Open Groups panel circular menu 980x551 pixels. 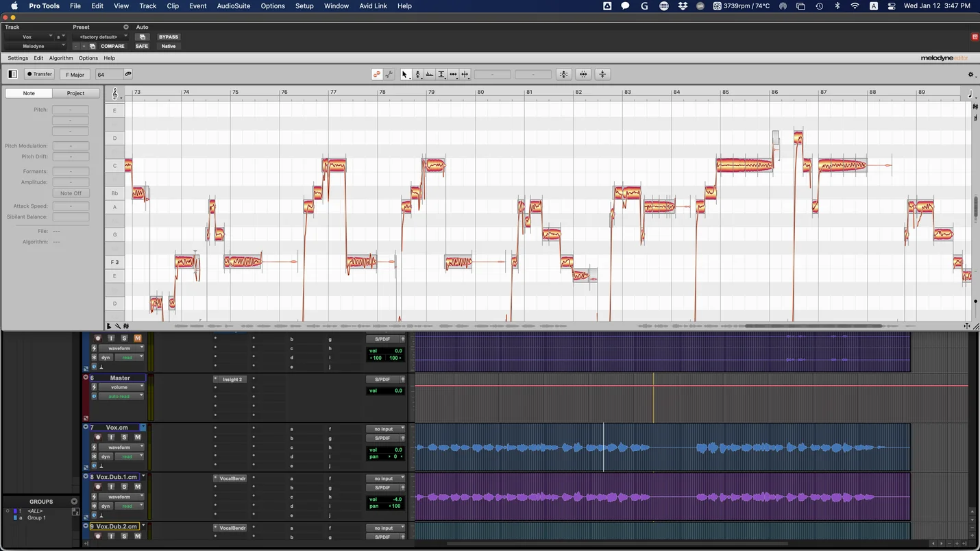(74, 502)
